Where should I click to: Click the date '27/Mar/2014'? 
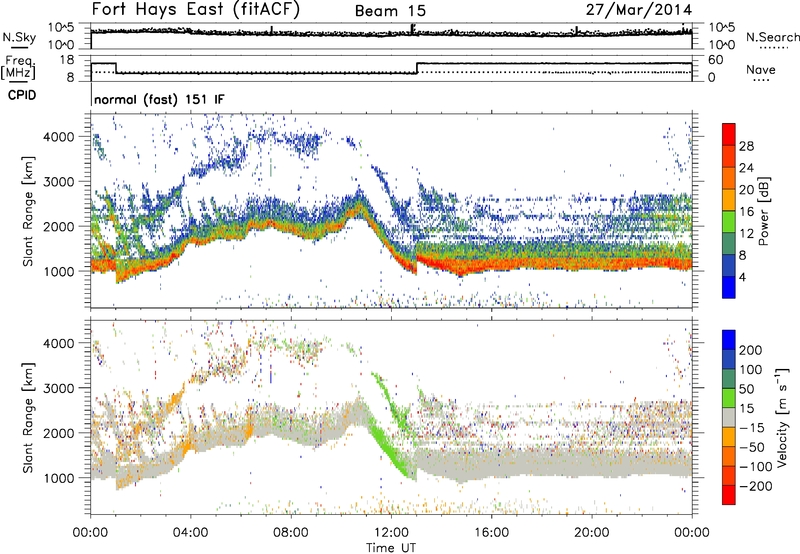tap(638, 10)
